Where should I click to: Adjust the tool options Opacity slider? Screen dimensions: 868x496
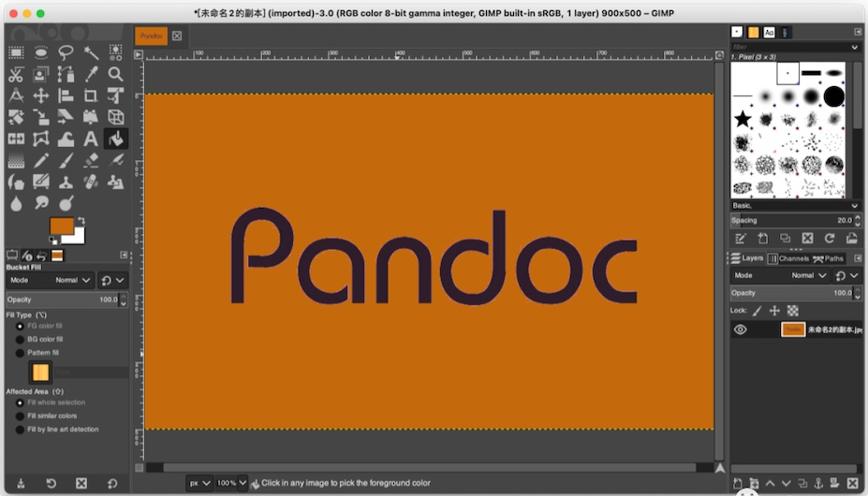tap(62, 299)
